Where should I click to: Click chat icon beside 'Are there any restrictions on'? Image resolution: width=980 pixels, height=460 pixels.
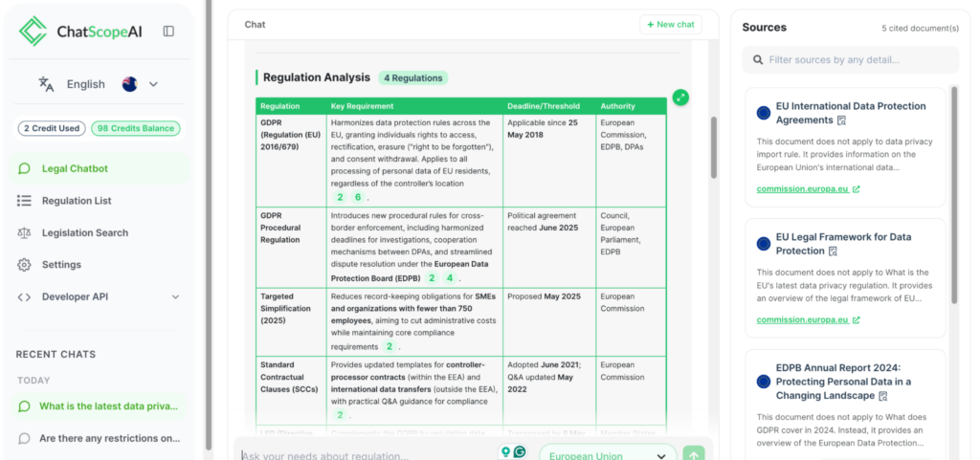click(24, 438)
